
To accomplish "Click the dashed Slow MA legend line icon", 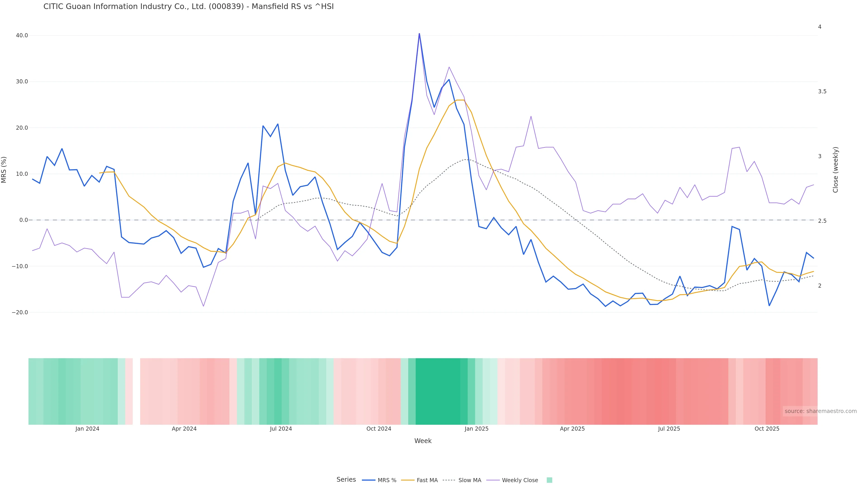I will 449,480.
